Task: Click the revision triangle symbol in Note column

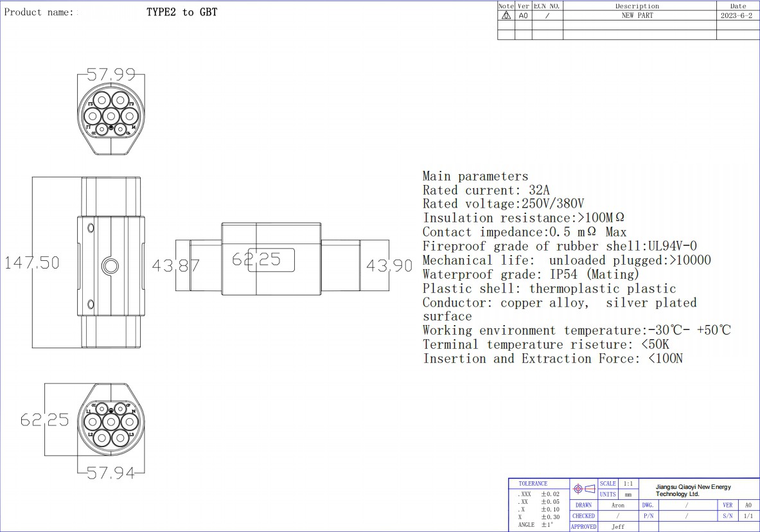Action: tap(506, 15)
